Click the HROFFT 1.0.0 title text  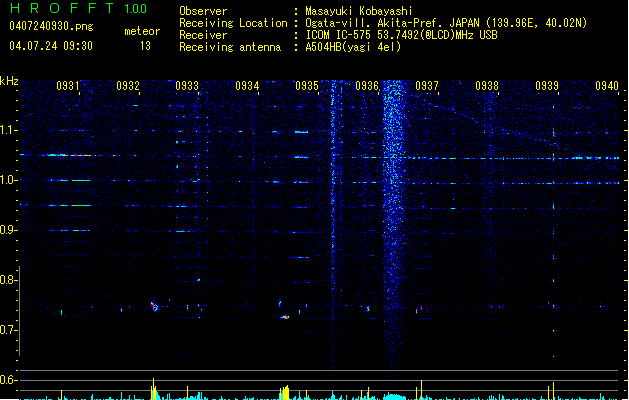(79, 8)
